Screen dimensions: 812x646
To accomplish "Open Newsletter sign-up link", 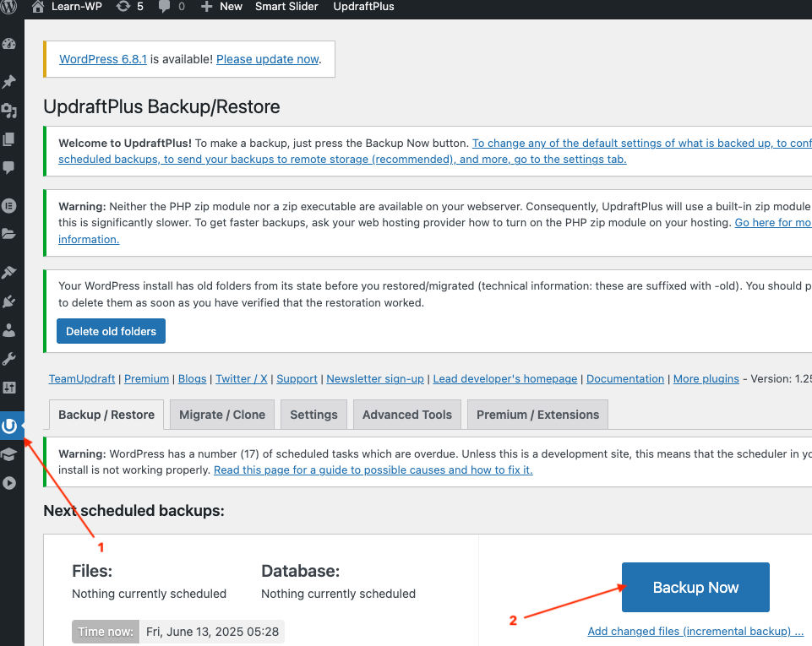I will tap(375, 379).
